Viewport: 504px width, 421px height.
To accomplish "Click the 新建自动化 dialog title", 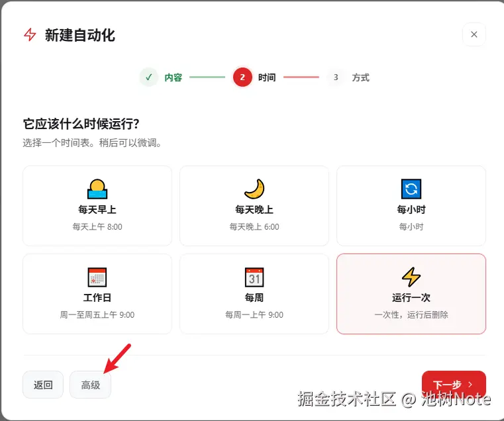I will pos(79,35).
